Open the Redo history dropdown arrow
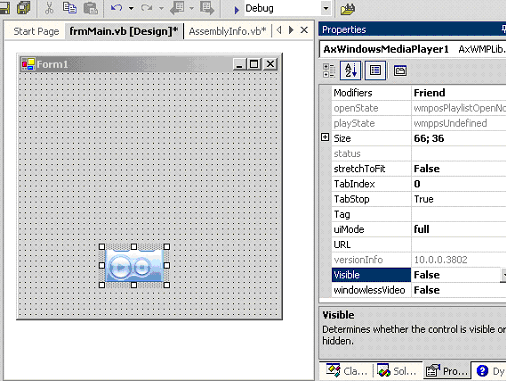The width and height of the screenshot is (506, 381). point(161,8)
